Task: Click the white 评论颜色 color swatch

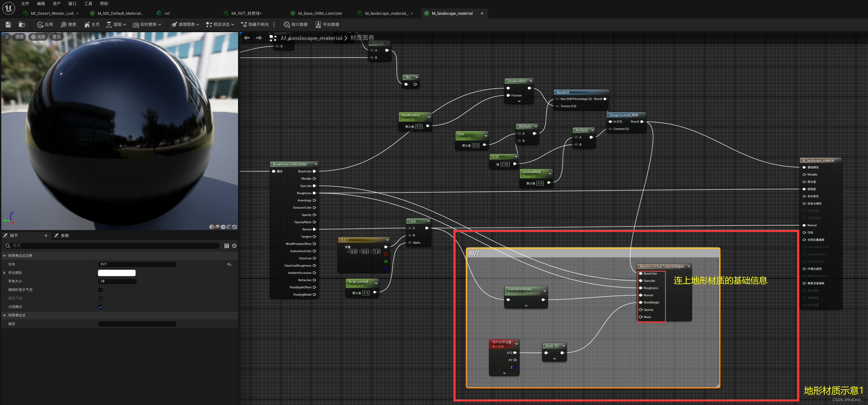Action: (117, 273)
